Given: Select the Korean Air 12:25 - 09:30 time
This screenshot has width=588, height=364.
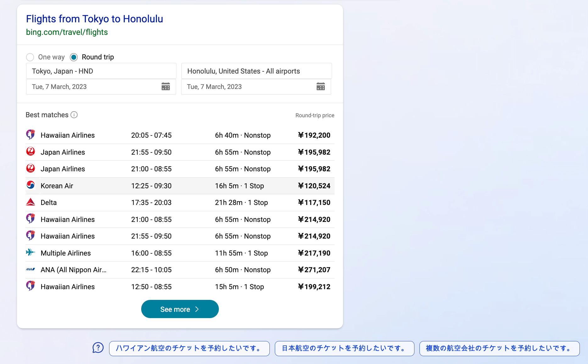Looking at the screenshot, I should (x=151, y=186).
